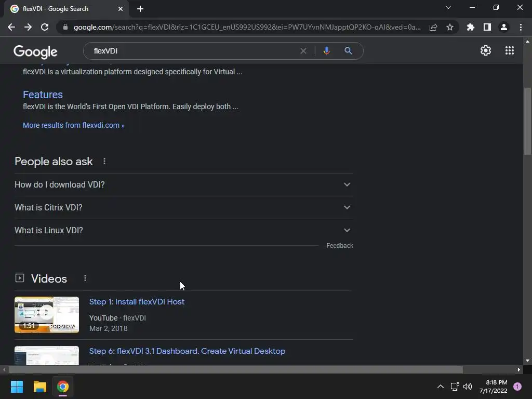Viewport: 532px width, 399px height.
Task: Open 'Step 6: flexVDI 3.1 Dashboard' video
Action: click(187, 351)
